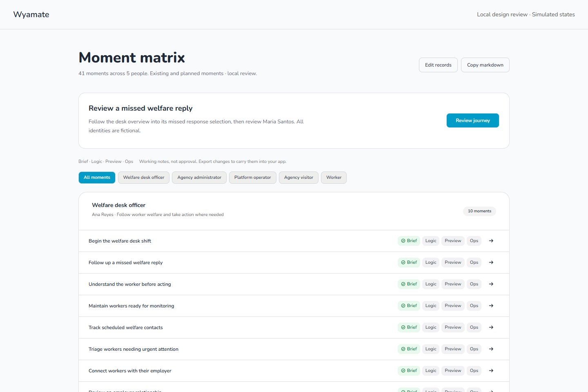Filter by Welfare desk officer
588x392 pixels.
pyautogui.click(x=144, y=178)
